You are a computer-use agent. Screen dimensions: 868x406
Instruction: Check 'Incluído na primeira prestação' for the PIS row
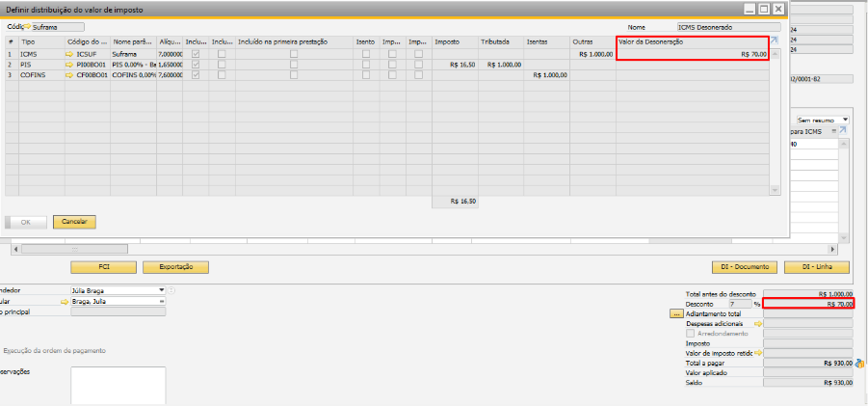tap(294, 65)
